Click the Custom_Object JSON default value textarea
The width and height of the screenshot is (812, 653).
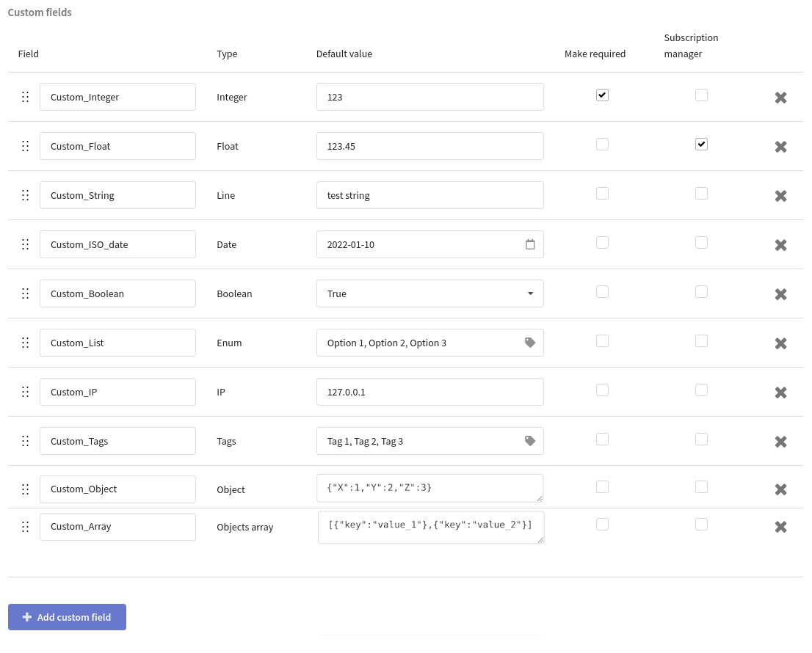coord(429,488)
